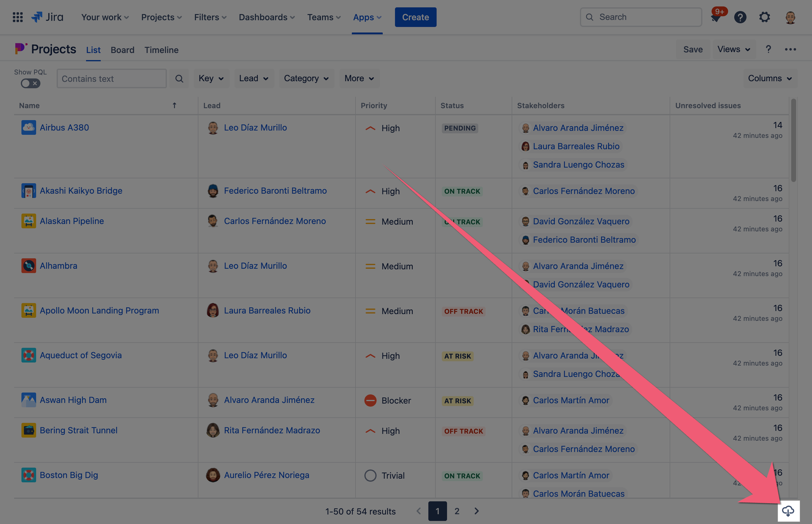The height and width of the screenshot is (524, 812).
Task: Switch to the Board tab
Action: coord(122,50)
